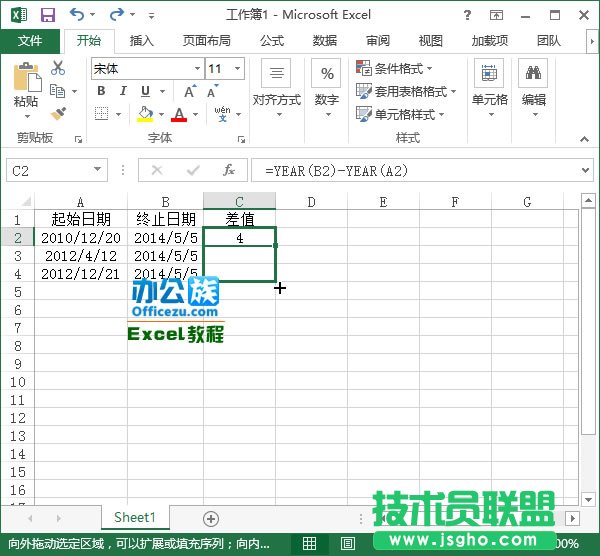Open the Find and Edit binoculars icon
This screenshot has height=556, width=600.
coord(534,74)
